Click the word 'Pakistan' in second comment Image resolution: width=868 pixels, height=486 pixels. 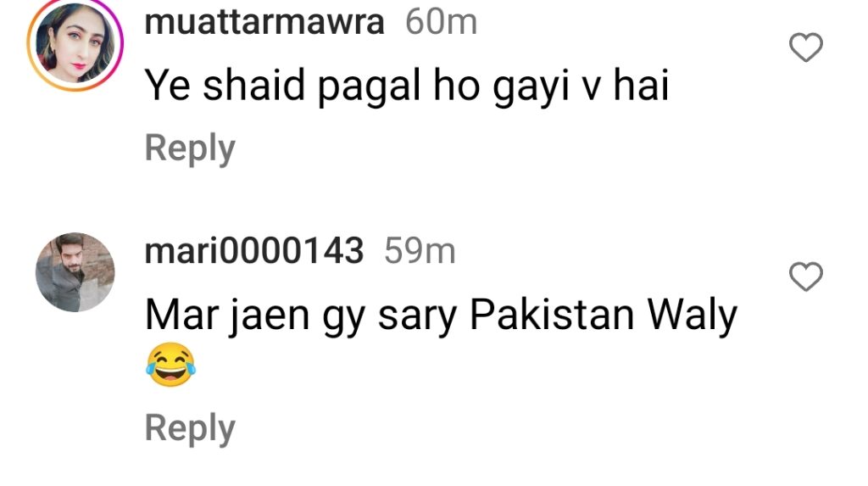[551, 314]
